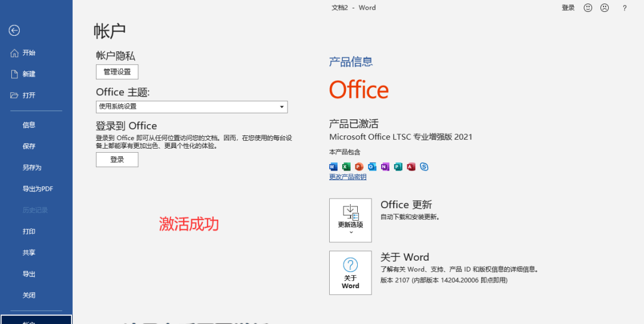Viewport: 644px width, 324px height.
Task: Click the 更改产品密钥 link
Action: (x=348, y=177)
